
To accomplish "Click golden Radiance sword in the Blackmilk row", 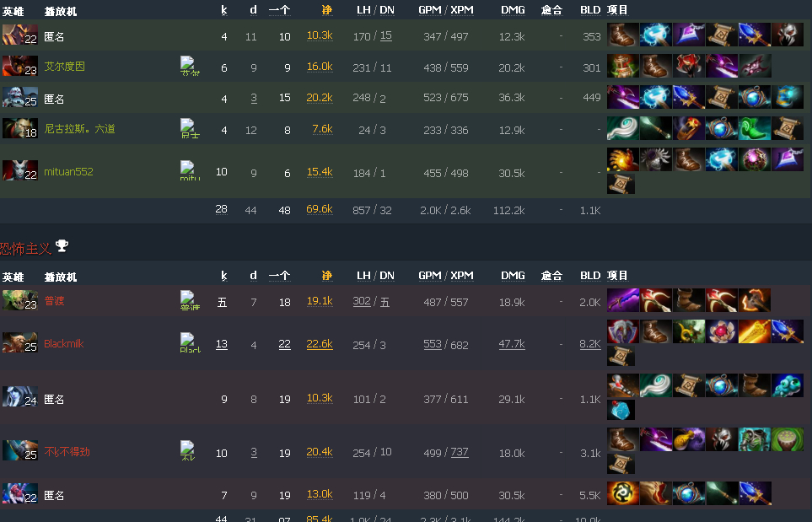I will (x=754, y=331).
